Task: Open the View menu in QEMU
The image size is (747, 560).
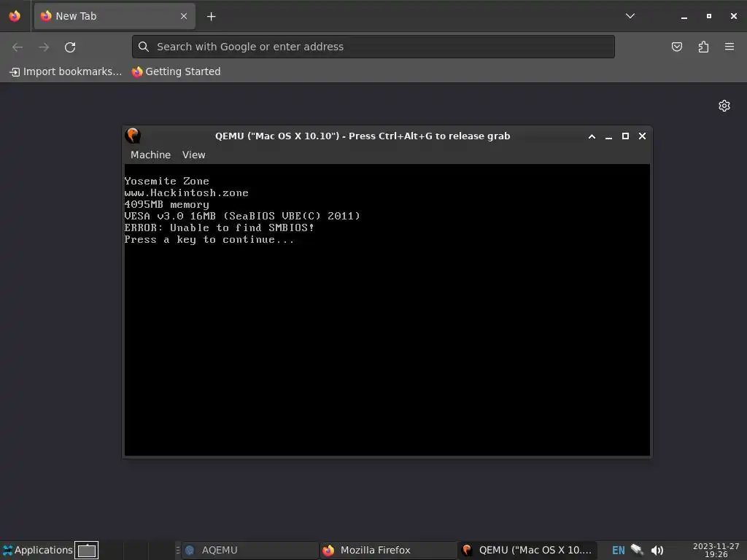Action: coord(194,155)
